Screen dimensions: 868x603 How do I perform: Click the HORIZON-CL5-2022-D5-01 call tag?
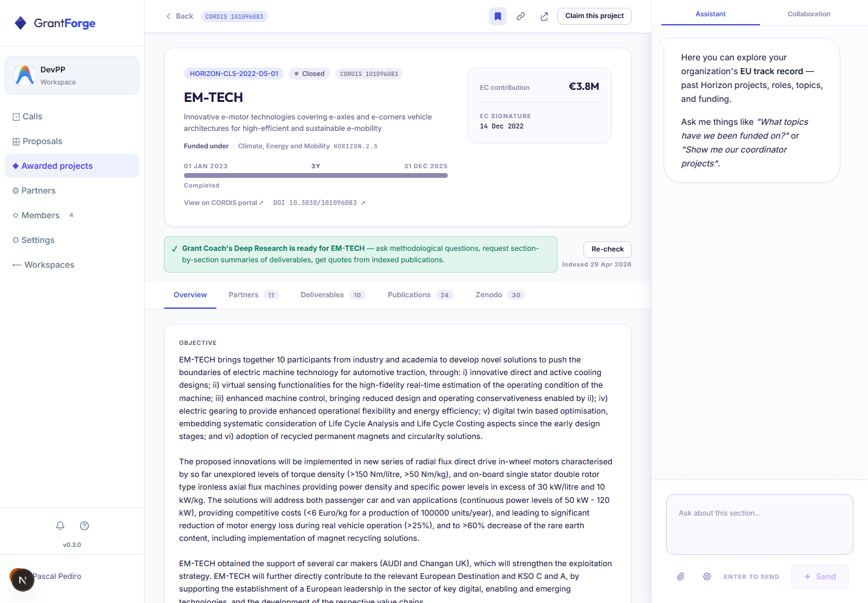point(234,74)
